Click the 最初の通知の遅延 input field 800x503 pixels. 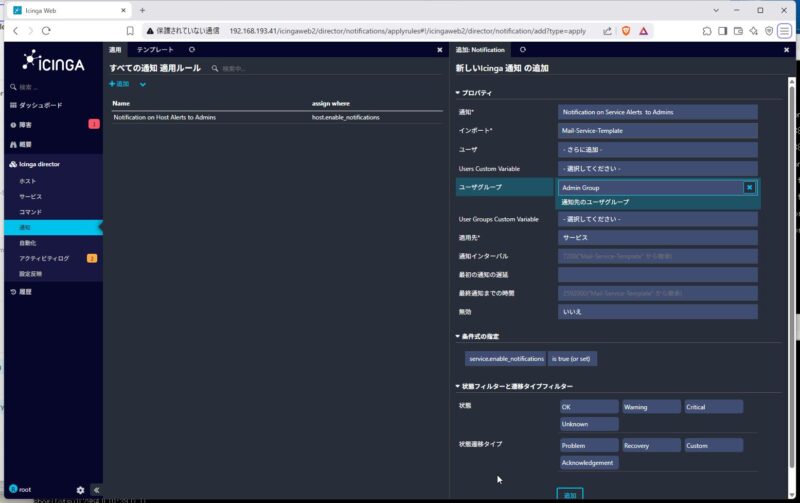(657, 274)
